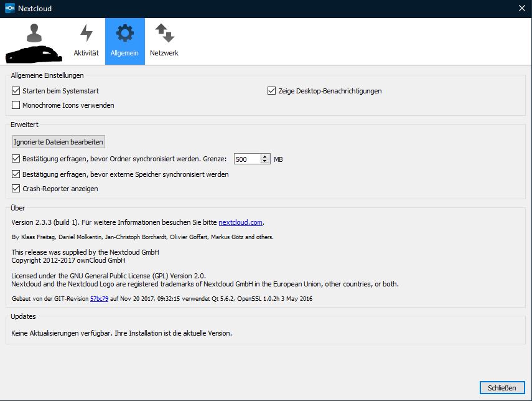
Task: Toggle Starten beim Systemstart checkbox
Action: tap(16, 91)
